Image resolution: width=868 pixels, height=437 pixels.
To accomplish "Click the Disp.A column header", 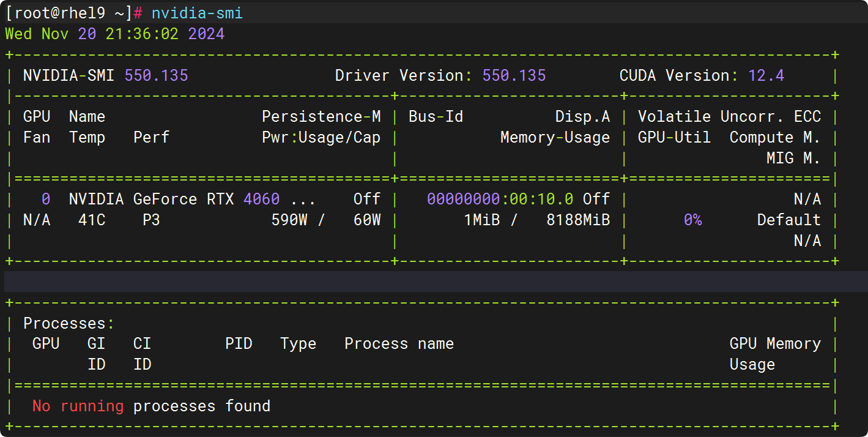I will point(583,116).
